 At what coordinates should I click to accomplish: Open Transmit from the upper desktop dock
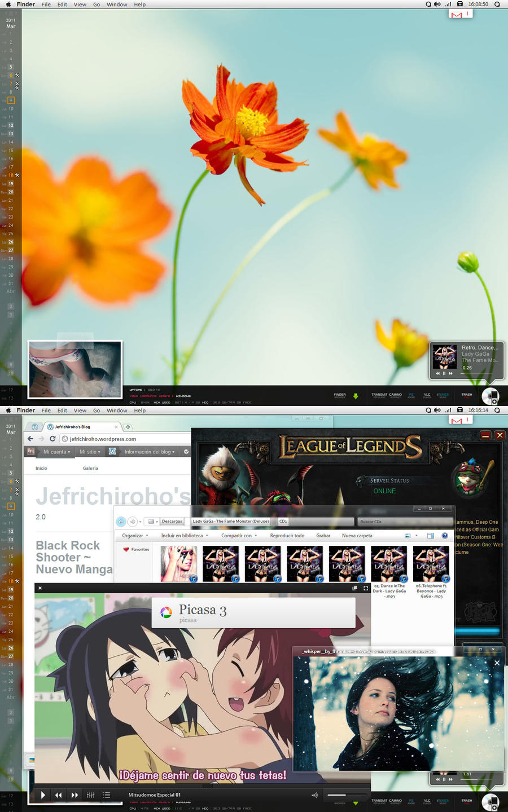(x=379, y=395)
